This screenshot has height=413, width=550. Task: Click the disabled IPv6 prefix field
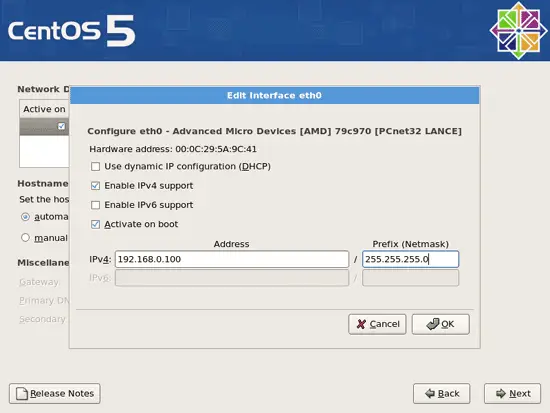click(x=410, y=278)
